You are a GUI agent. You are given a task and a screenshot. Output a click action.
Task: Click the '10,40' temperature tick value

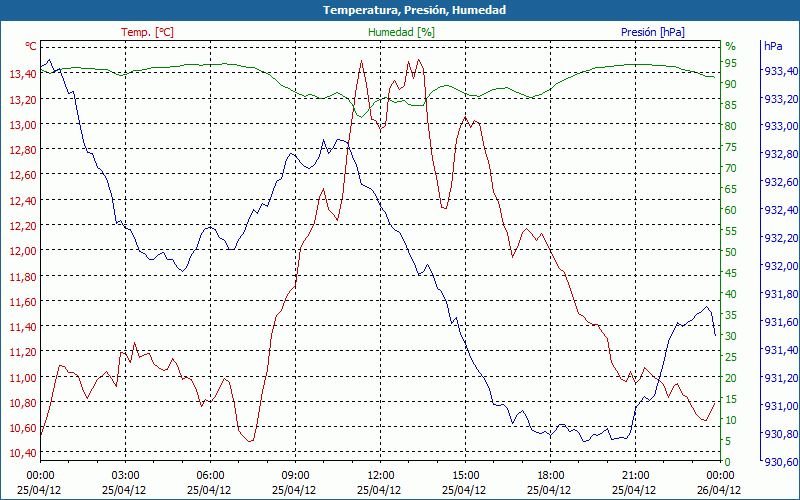[x=22, y=453]
